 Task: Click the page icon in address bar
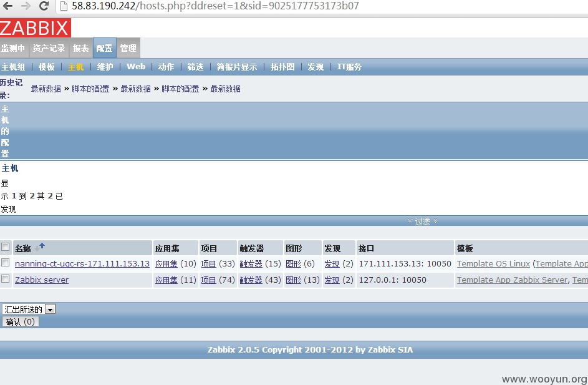[x=64, y=6]
